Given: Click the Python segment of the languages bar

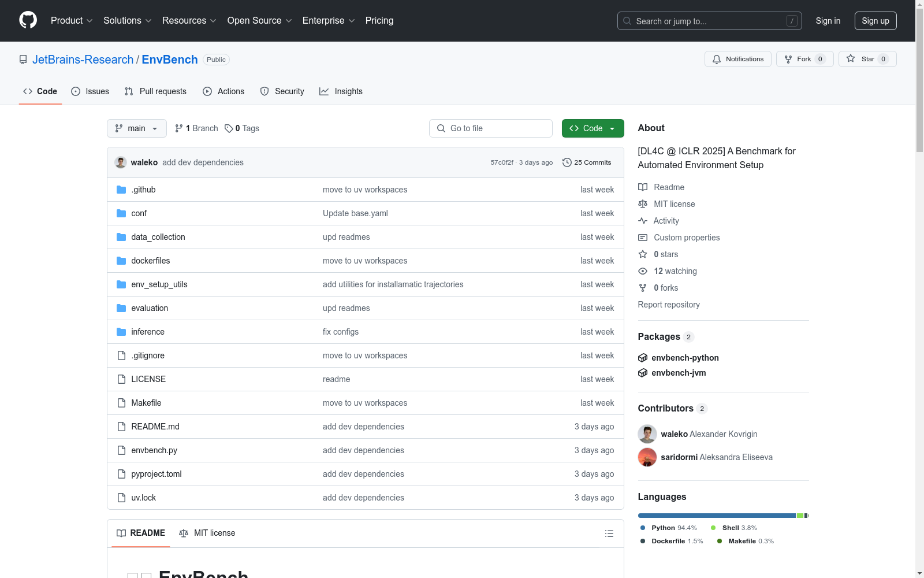Looking at the screenshot, I should 717,516.
